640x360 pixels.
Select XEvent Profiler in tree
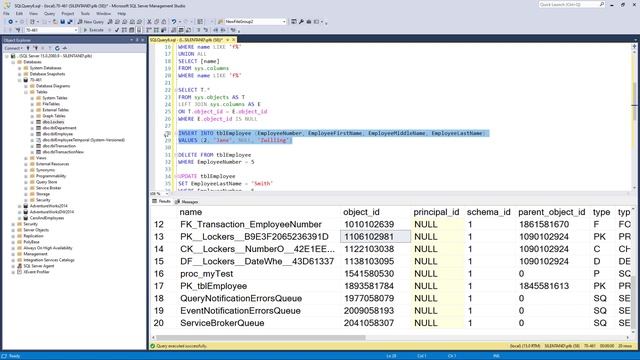tap(36, 272)
